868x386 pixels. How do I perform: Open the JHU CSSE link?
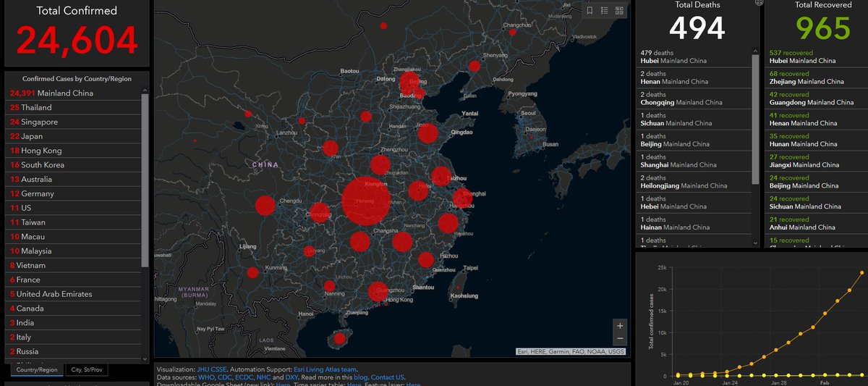pyautogui.click(x=211, y=369)
